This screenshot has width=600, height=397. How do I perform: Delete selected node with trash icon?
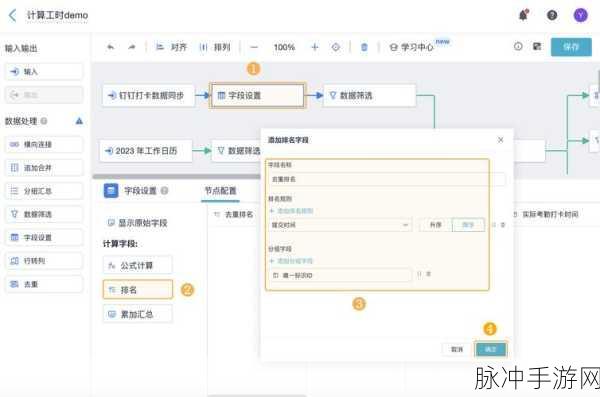click(x=364, y=47)
